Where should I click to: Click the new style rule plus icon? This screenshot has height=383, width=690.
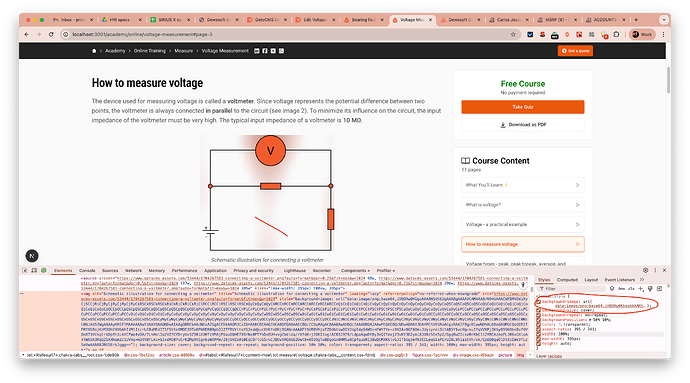pyautogui.click(x=641, y=289)
